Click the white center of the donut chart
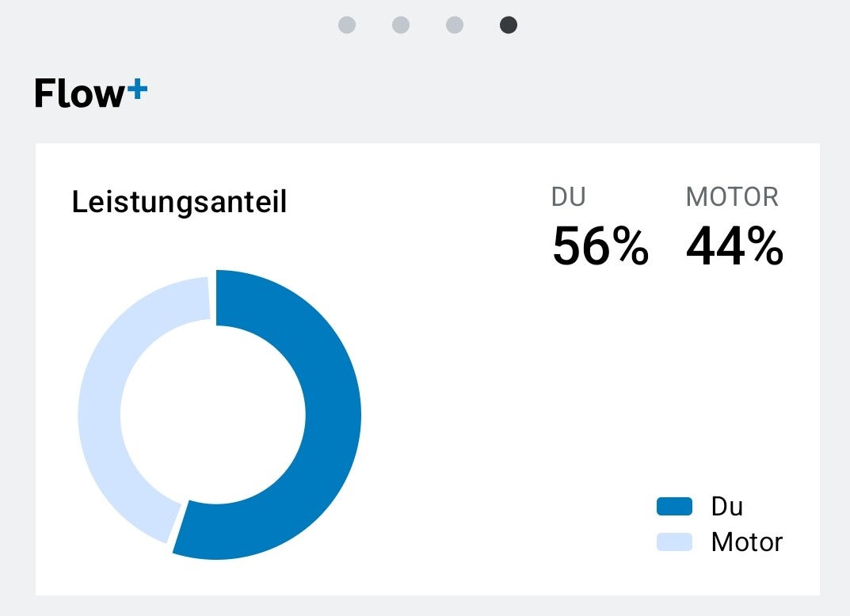 [x=214, y=414]
